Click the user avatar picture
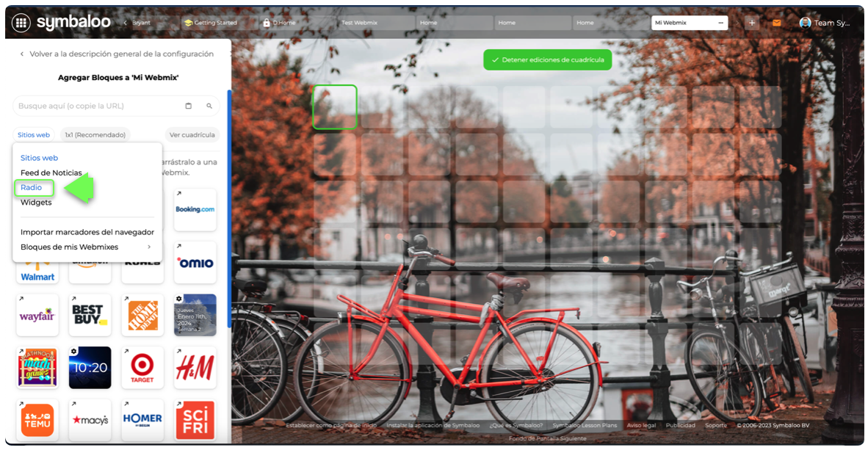This screenshot has width=868, height=450. 806,23
